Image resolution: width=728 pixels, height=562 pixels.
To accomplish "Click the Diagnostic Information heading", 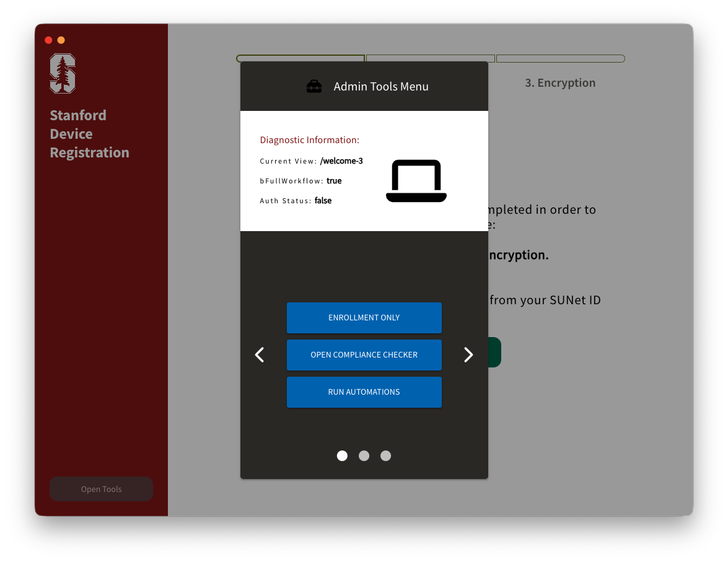I will click(x=309, y=140).
